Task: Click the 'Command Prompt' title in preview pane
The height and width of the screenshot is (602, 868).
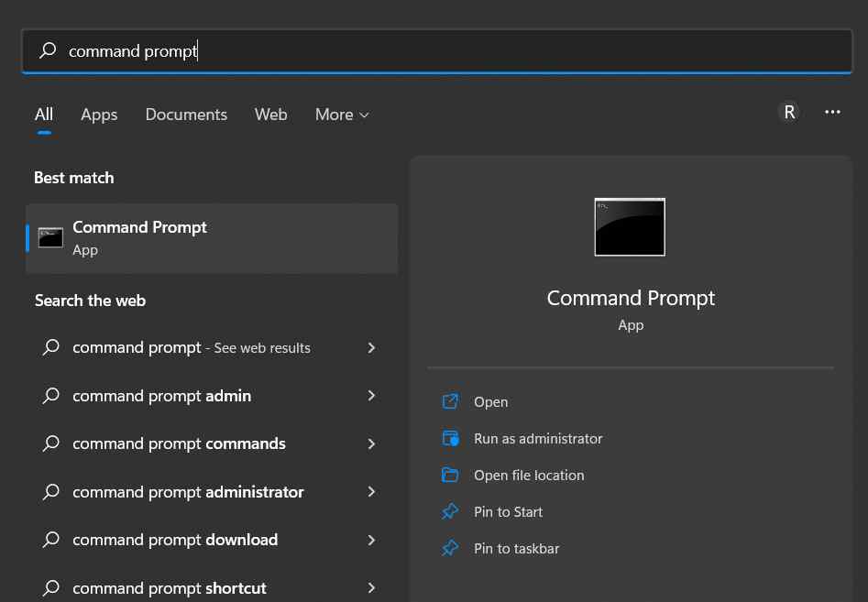Action: click(x=631, y=298)
